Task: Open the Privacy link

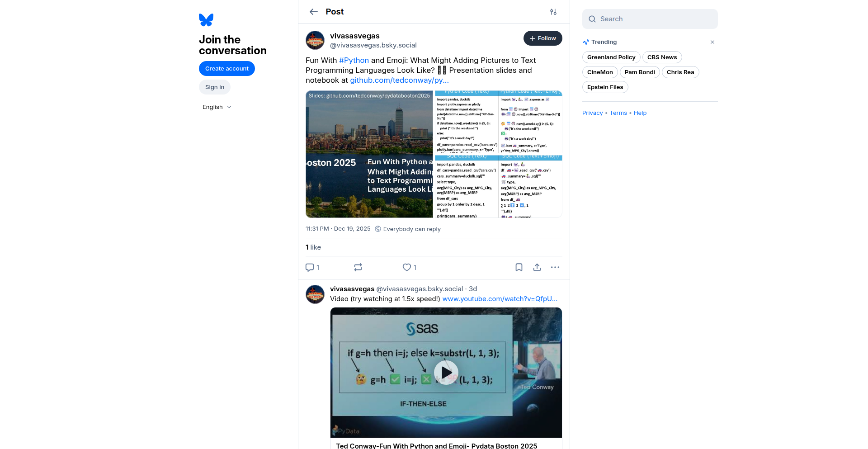Action: point(593,113)
